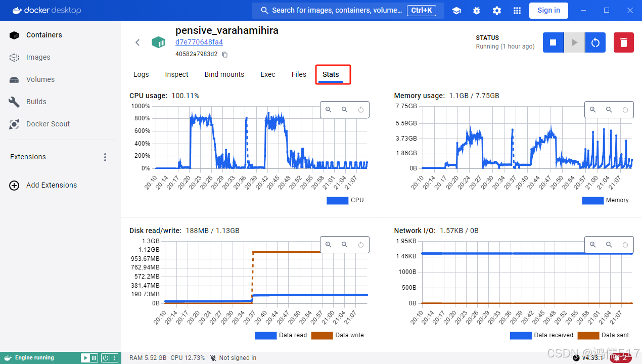Toggle the Data received legend swatch
Viewport: 642px width, 364px height.
[x=521, y=335]
